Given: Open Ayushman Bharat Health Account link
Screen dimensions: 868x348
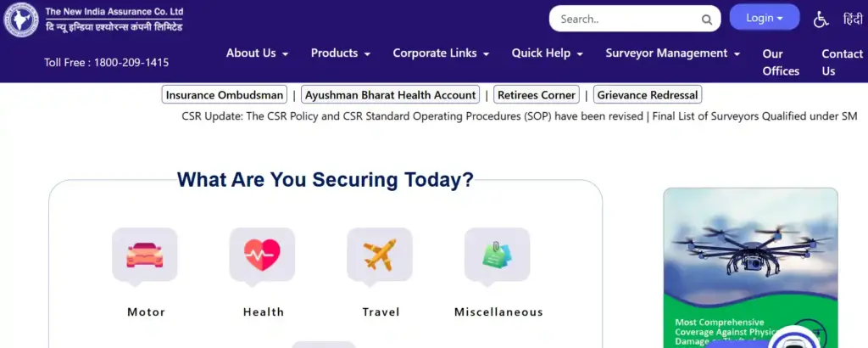Looking at the screenshot, I should point(391,95).
